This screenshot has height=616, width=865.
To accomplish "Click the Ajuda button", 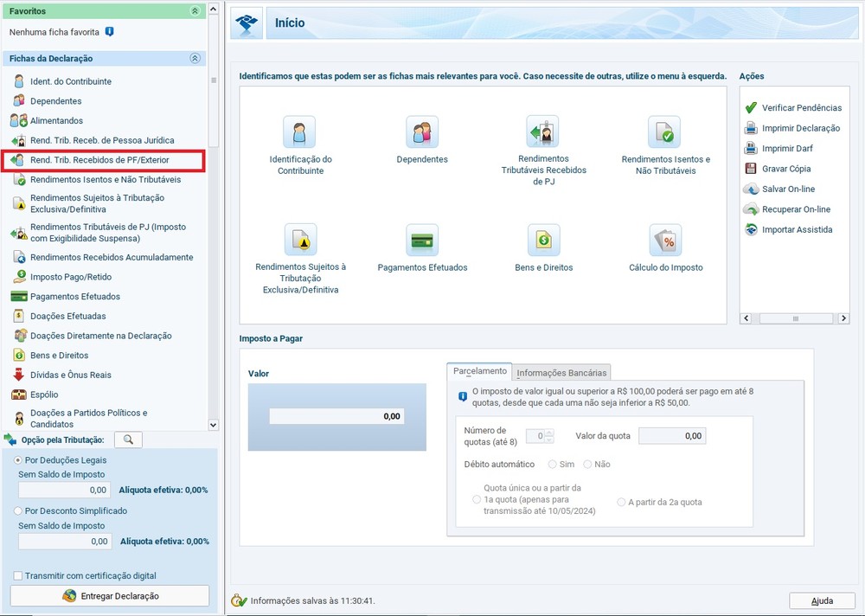I will point(822,600).
